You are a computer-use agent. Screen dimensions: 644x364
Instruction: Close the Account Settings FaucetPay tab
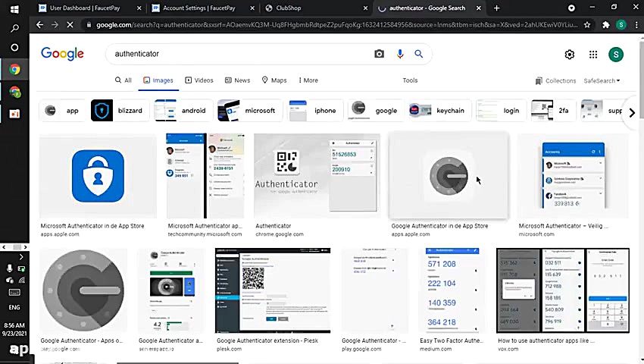point(252,8)
